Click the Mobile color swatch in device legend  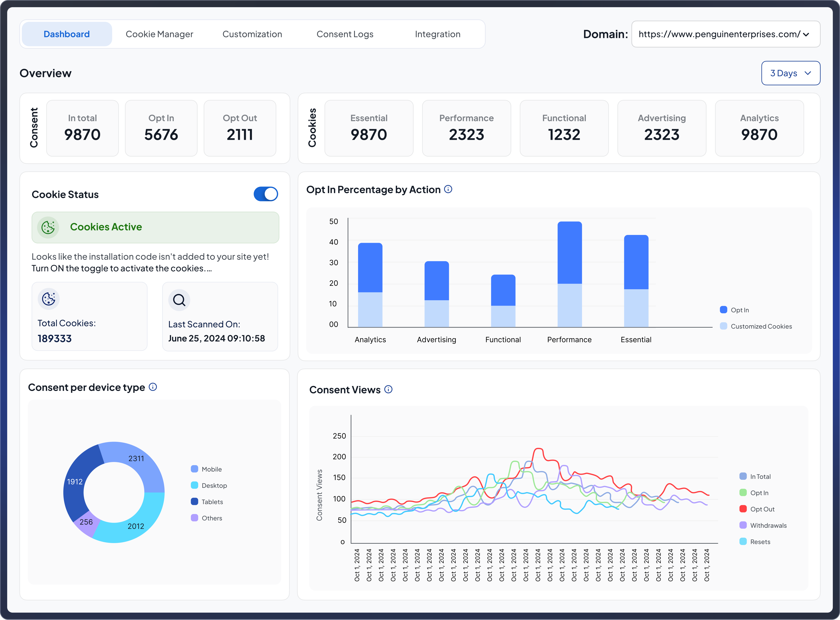click(x=194, y=469)
